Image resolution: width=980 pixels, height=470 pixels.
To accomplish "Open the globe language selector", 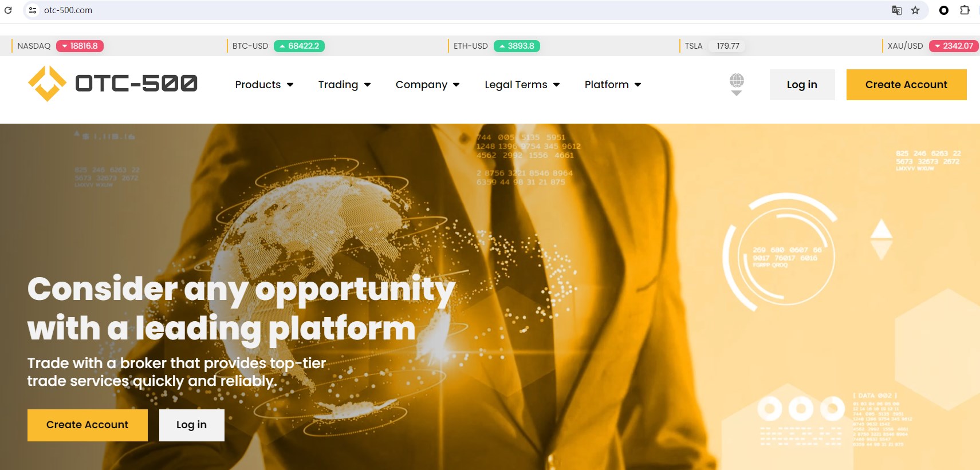I will (737, 84).
